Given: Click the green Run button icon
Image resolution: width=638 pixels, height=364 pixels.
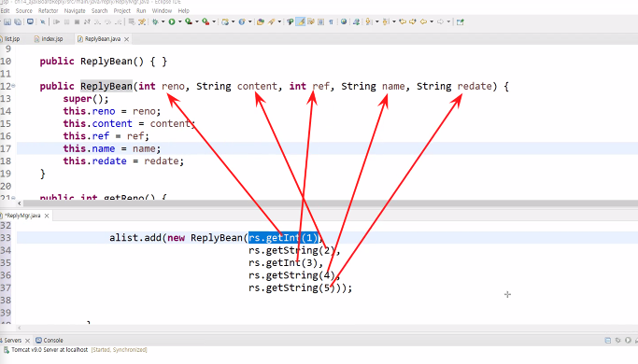Looking at the screenshot, I should (x=172, y=22).
